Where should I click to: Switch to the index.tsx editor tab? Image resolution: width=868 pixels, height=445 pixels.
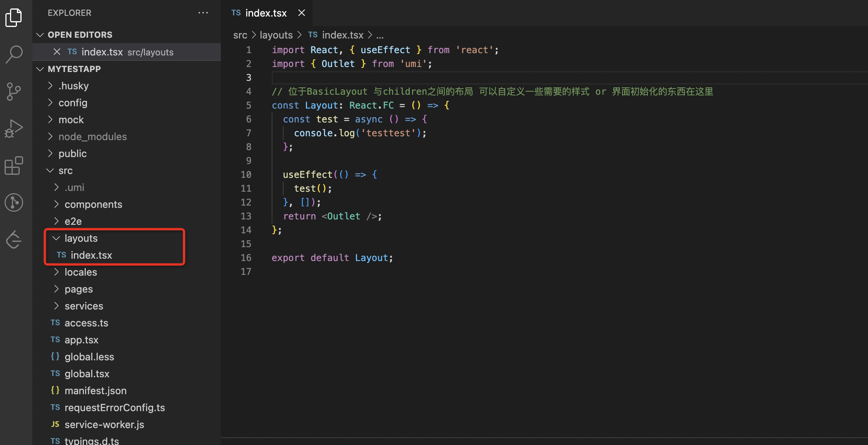tap(265, 13)
